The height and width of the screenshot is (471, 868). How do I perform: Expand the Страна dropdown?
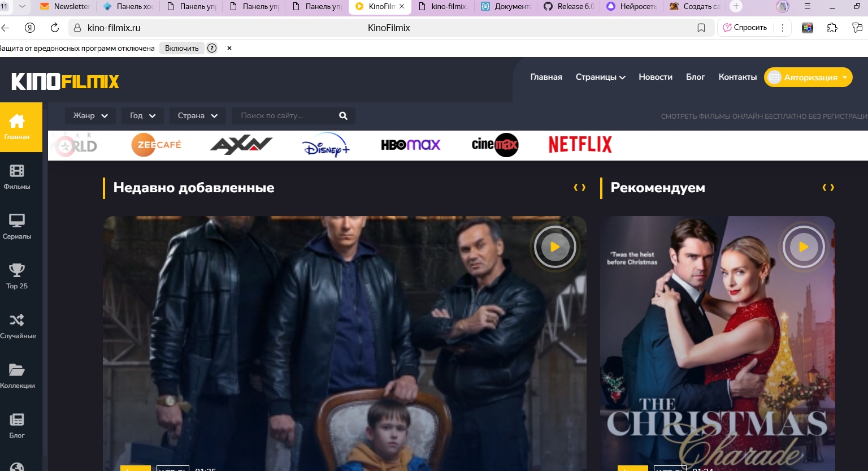pos(197,116)
